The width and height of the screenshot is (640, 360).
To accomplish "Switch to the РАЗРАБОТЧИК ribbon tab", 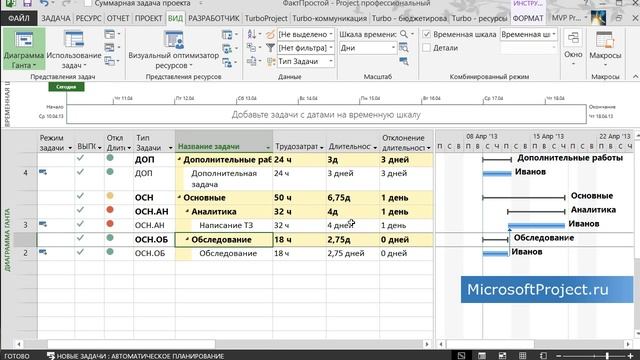I will (x=214, y=18).
